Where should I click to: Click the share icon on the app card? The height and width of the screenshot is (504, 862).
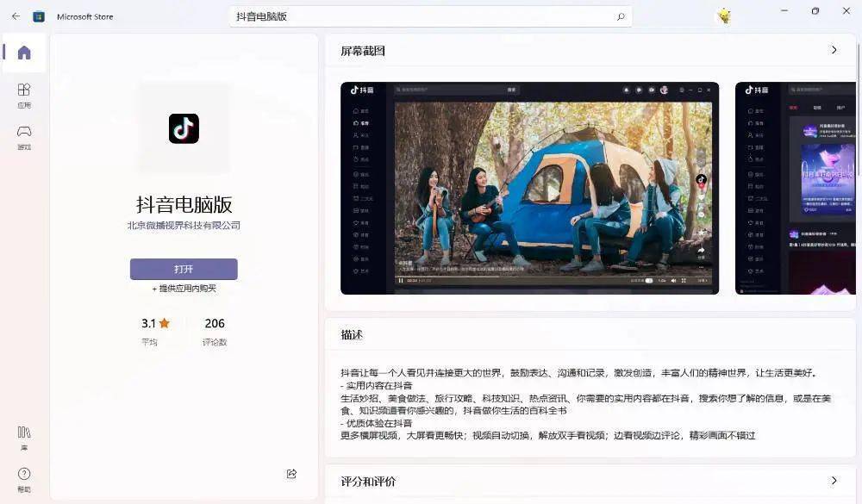point(291,474)
